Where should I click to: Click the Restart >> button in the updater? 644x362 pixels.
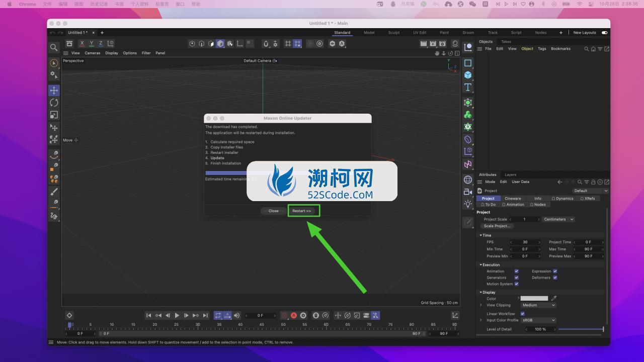302,211
